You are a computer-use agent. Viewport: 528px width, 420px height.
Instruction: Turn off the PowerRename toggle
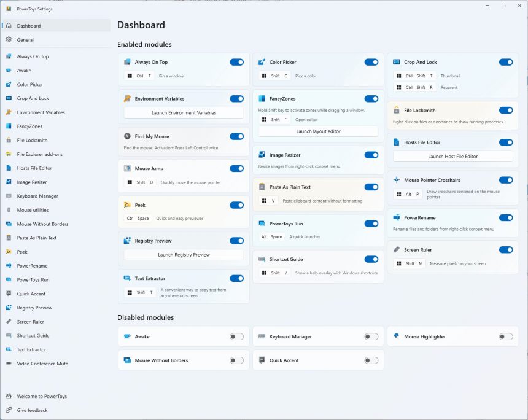[x=506, y=217]
